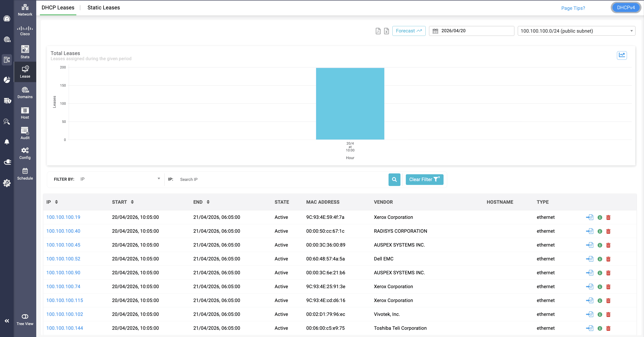Open the date picker showing 2026/04/20
Viewport: 644px width, 337px height.
(471, 31)
